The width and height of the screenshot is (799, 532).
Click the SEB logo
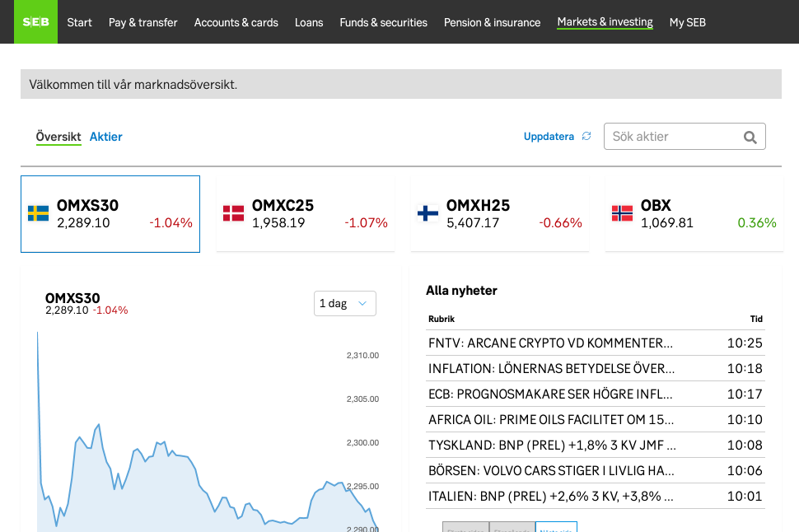[x=35, y=21]
